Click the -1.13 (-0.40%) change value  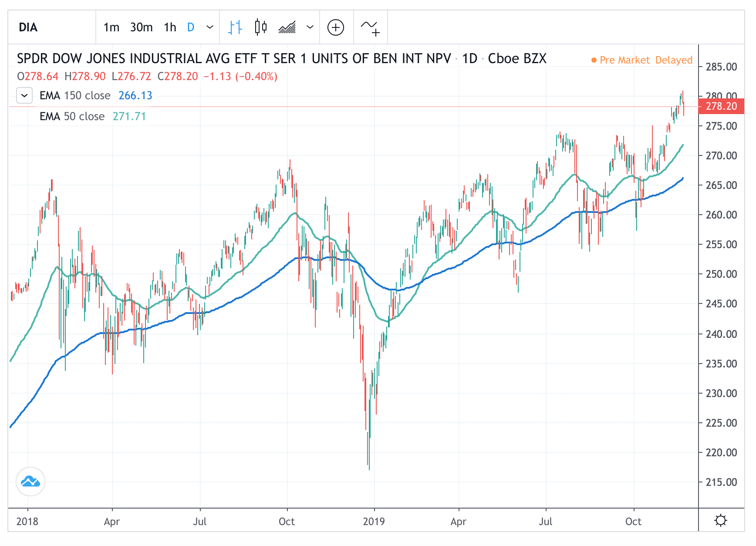coord(240,77)
